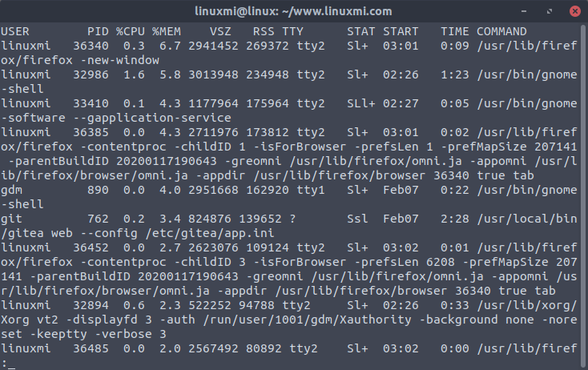Screen dimensions: 588x370
Task: Click the %CPU column header
Action: pos(131,30)
